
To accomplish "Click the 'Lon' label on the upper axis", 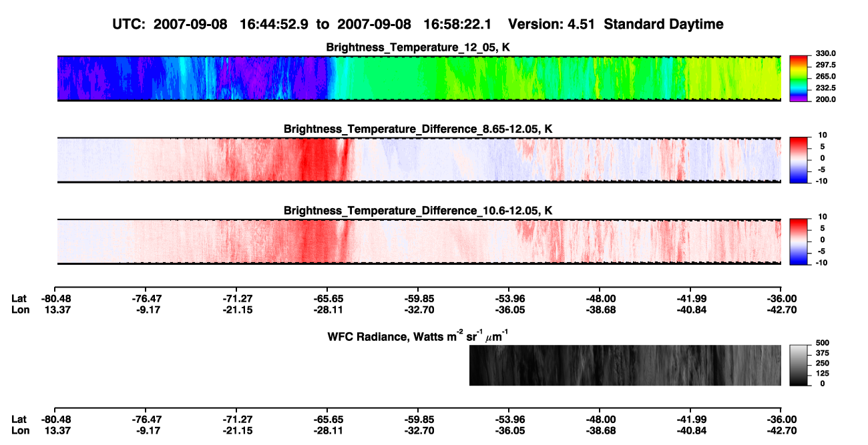I will 20,310.
